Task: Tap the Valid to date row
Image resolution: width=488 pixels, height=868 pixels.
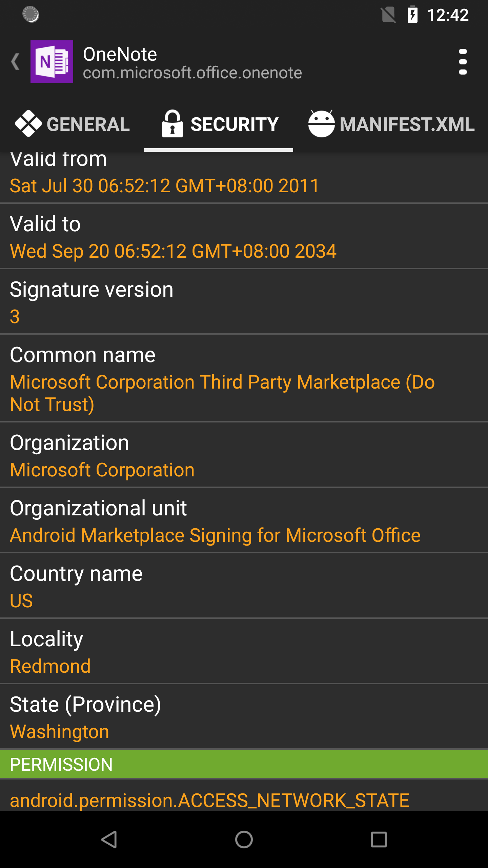Action: point(244,237)
